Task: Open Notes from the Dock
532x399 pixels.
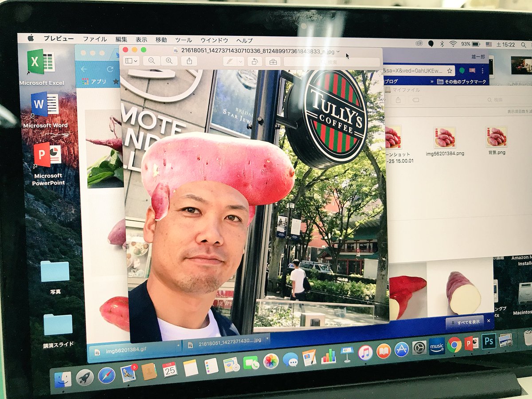Action: click(x=191, y=368)
